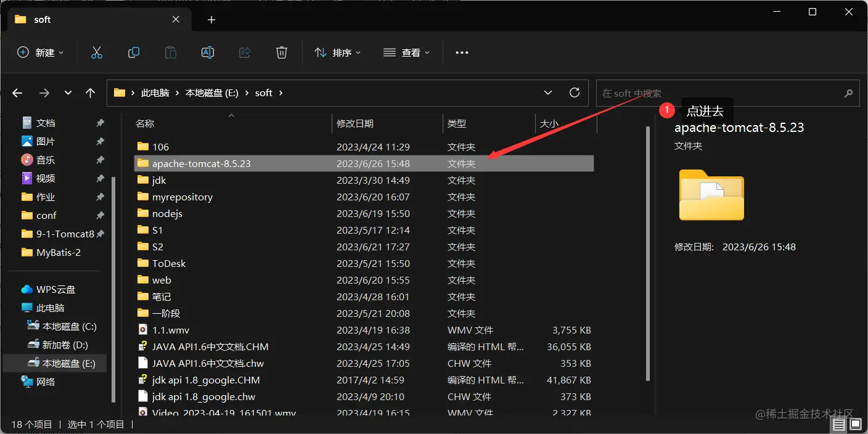The width and height of the screenshot is (868, 434).
Task: Click the WPS云盘 cloud icon
Action: (x=27, y=289)
